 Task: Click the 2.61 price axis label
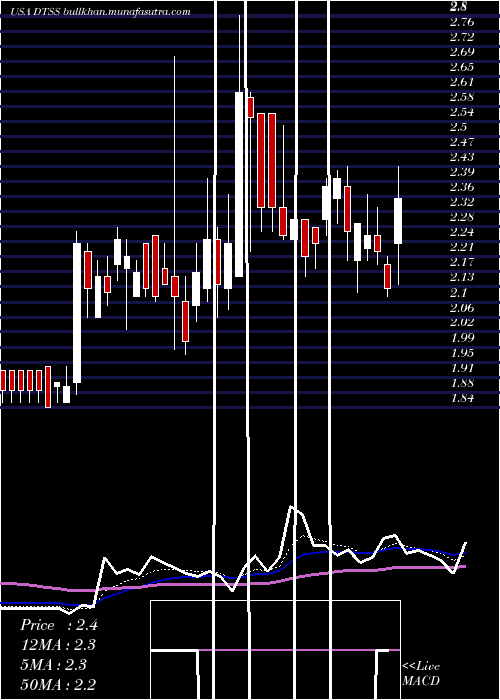point(462,82)
